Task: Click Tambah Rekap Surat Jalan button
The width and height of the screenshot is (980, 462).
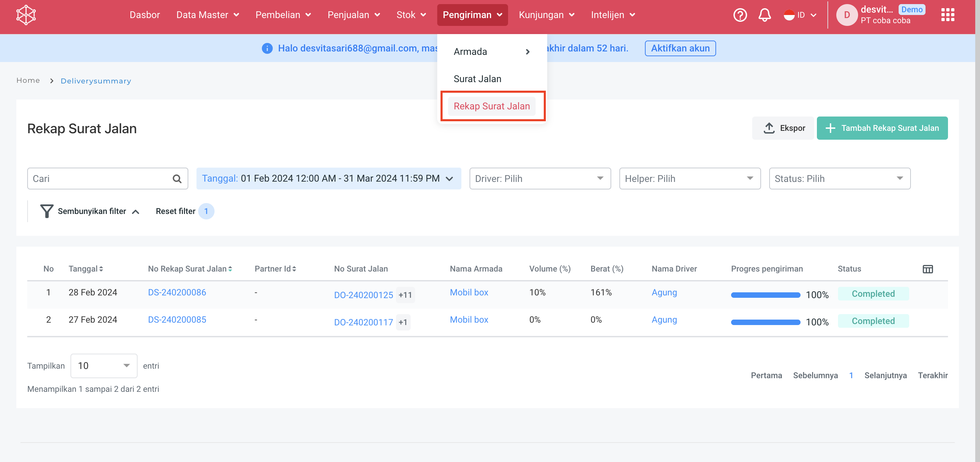Action: click(882, 128)
